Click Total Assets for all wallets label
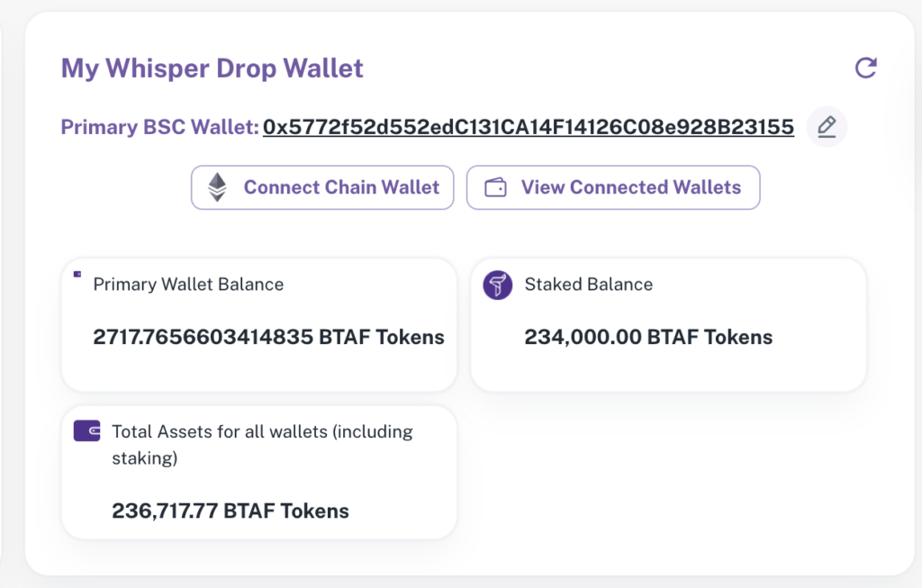 262,445
